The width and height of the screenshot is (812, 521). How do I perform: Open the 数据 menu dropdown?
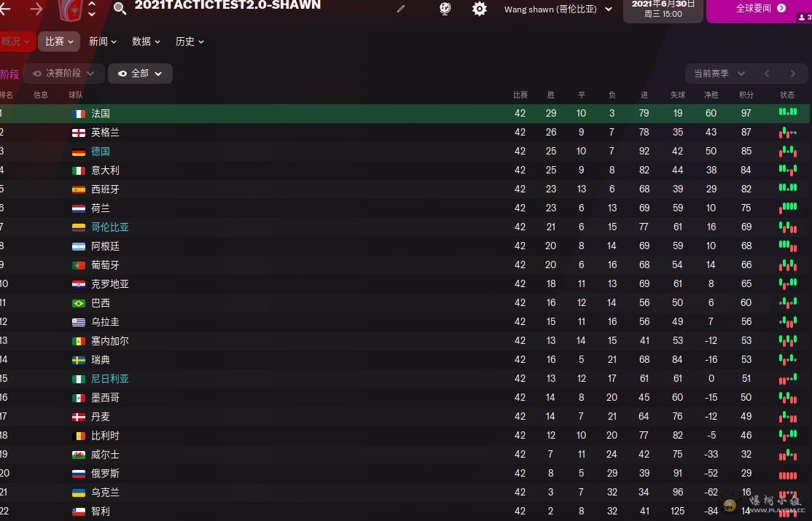[x=146, y=42]
